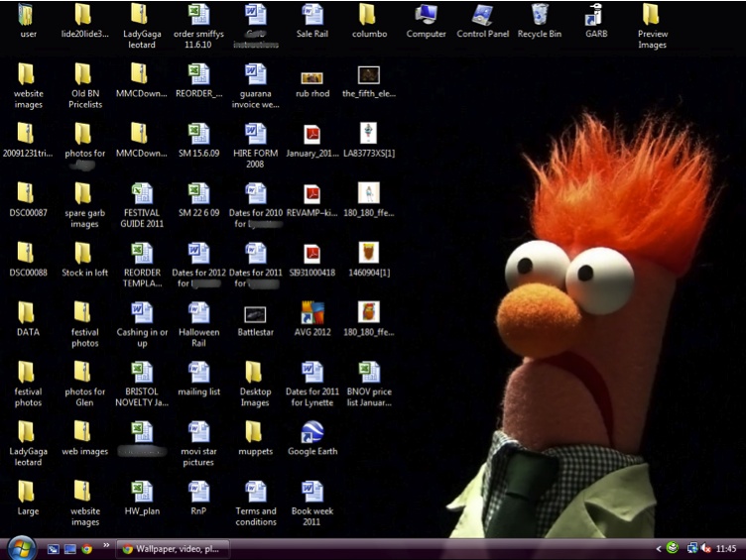Open the Windows Start button
Viewport: 746px width, 560px height.
[x=21, y=548]
